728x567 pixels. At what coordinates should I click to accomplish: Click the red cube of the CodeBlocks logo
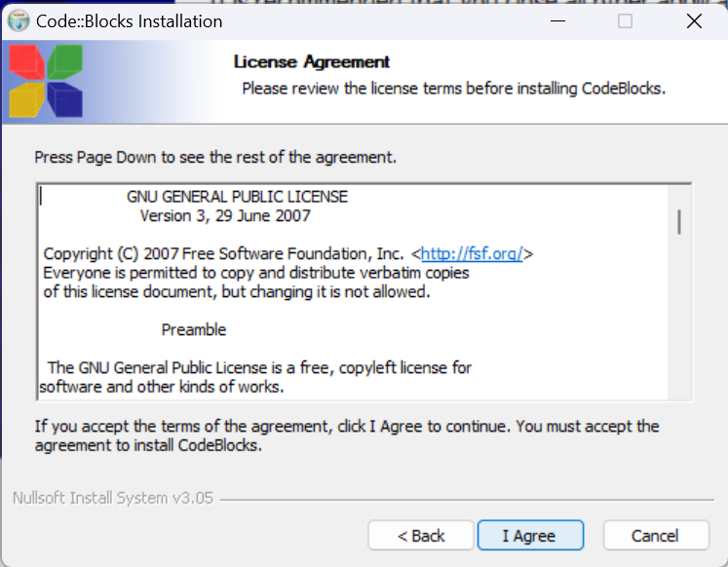27,62
